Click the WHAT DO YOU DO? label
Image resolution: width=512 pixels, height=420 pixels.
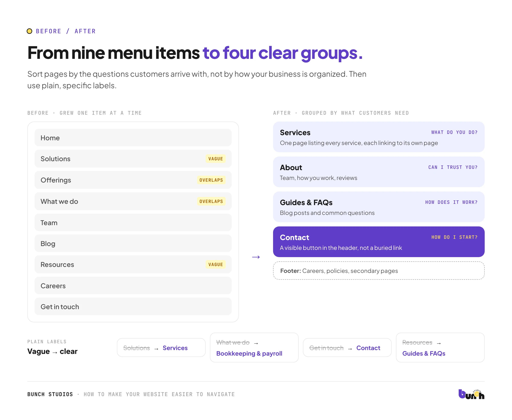[x=454, y=132]
